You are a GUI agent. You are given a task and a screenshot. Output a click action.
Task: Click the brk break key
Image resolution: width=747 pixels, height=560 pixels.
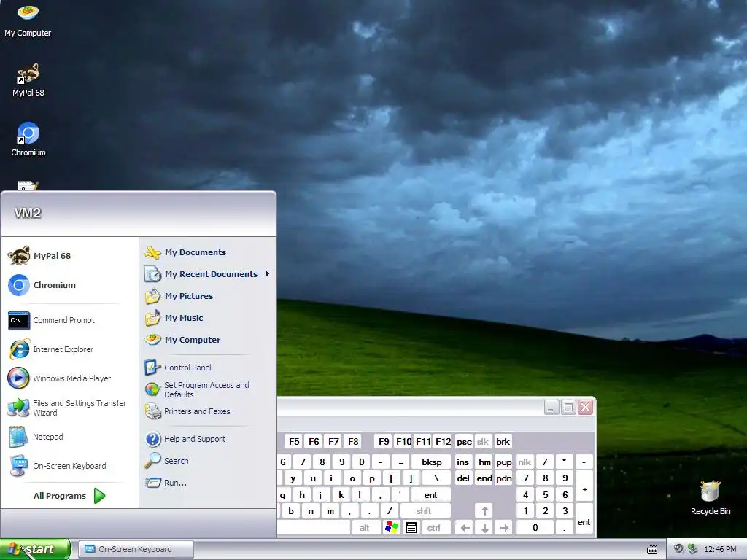click(503, 441)
